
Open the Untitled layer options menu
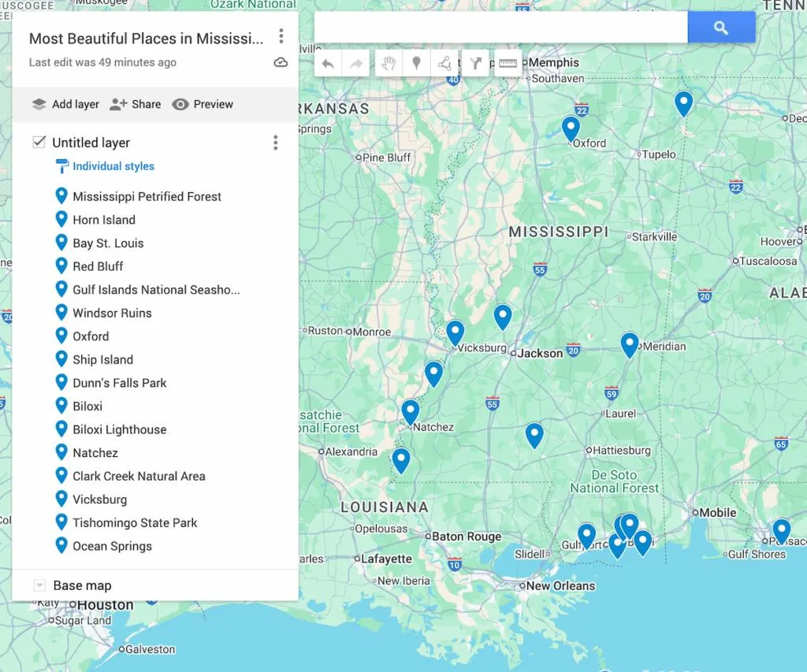[276, 143]
